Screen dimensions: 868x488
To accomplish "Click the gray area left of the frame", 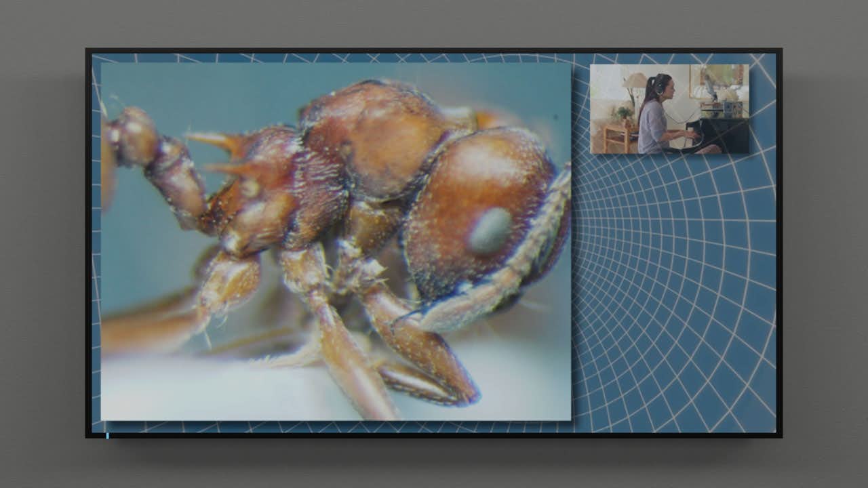I will click(x=42, y=244).
